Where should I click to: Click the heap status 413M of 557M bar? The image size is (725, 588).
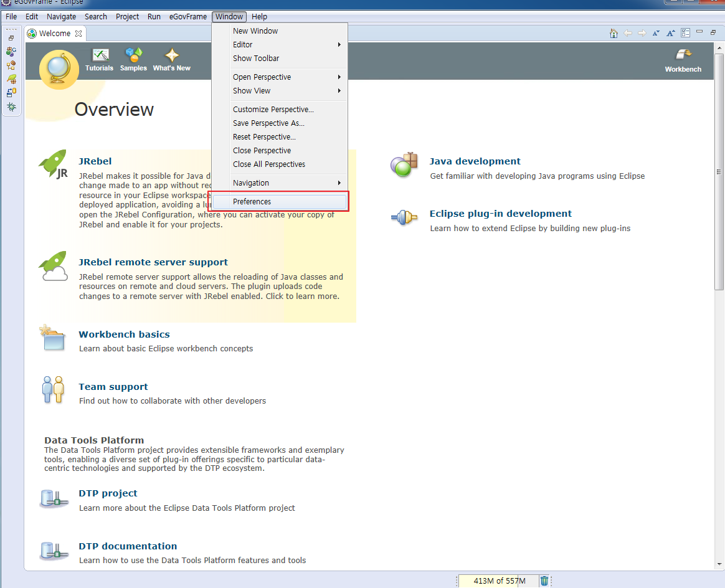[498, 581]
